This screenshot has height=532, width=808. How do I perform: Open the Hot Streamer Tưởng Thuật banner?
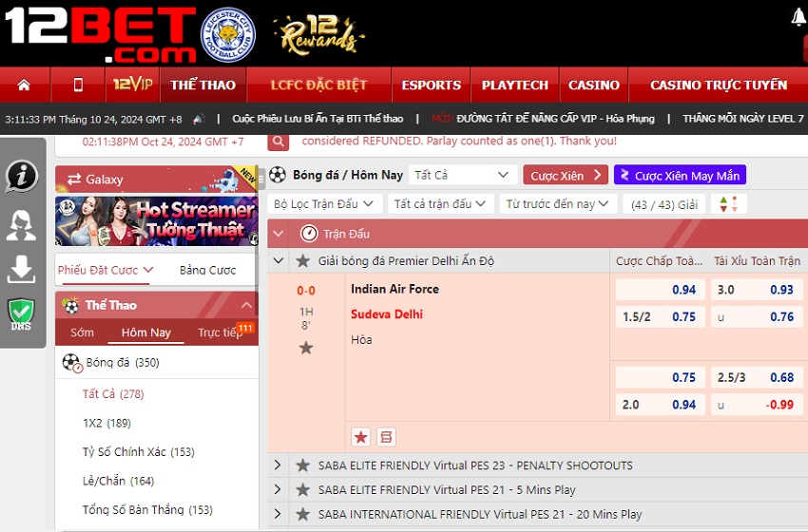pos(156,220)
